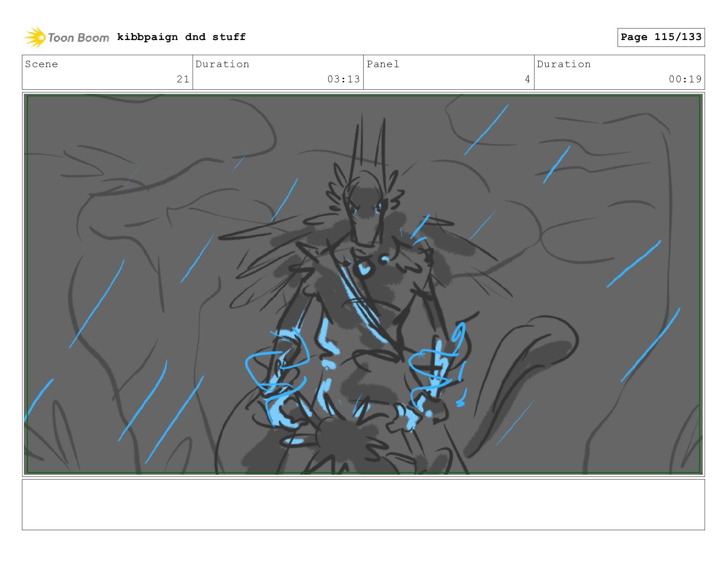The height and width of the screenshot is (563, 728).
Task: Click the storyboard panel sketch thumbnail
Action: point(363,284)
